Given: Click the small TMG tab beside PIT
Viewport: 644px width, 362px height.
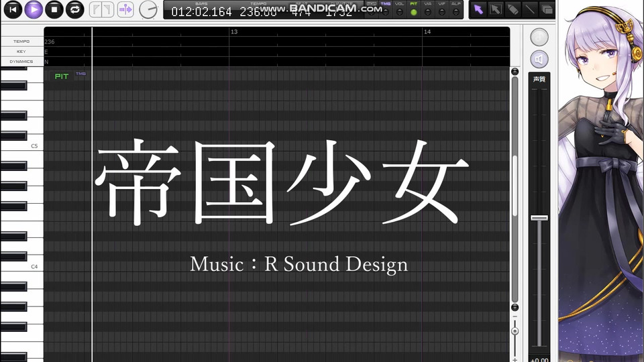Looking at the screenshot, I should (81, 74).
